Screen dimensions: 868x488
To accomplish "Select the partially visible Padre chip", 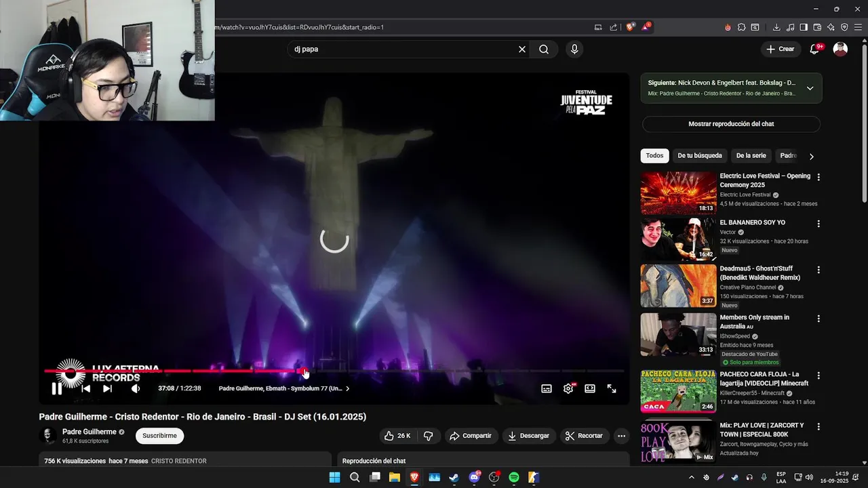I will [x=788, y=155].
